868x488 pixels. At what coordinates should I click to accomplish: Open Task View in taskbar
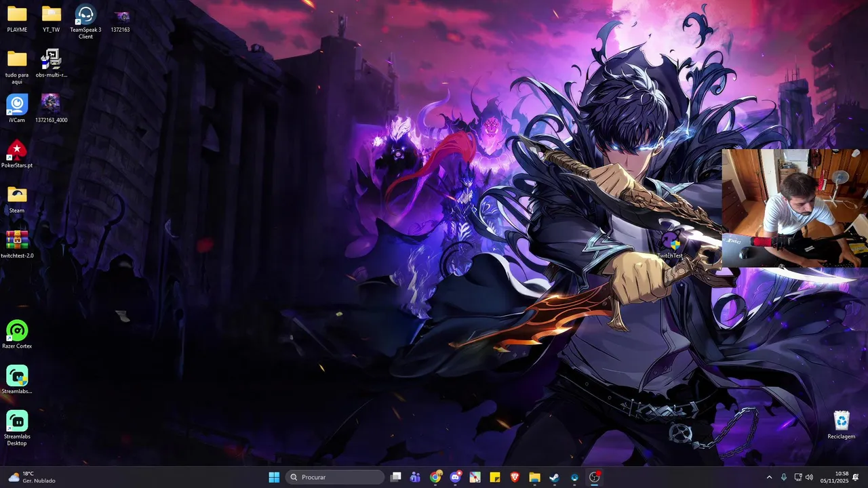click(x=396, y=477)
